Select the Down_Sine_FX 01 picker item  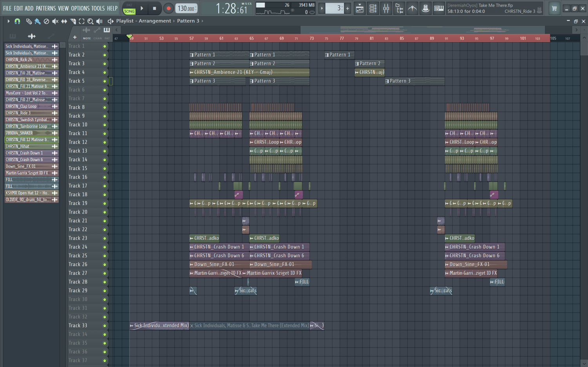[31, 166]
